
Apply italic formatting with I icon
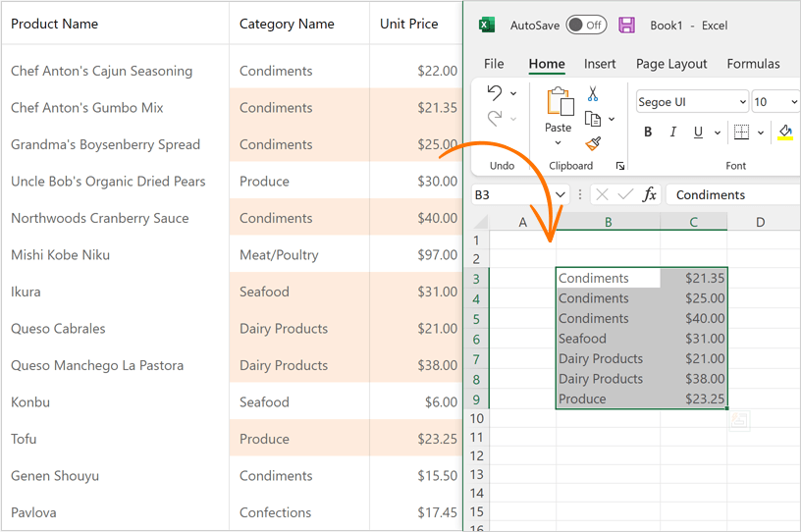click(673, 133)
